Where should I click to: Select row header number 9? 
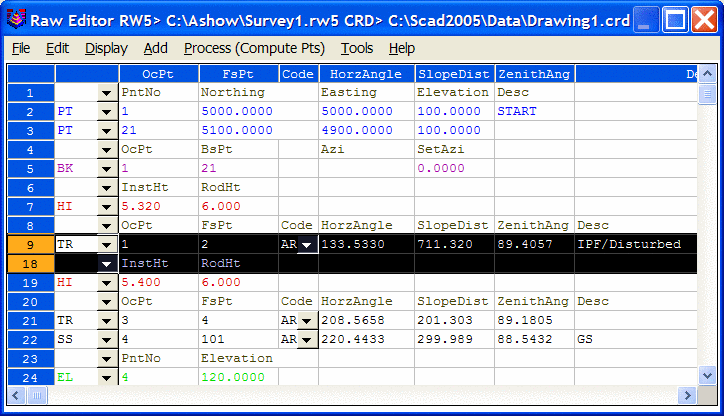click(30, 244)
